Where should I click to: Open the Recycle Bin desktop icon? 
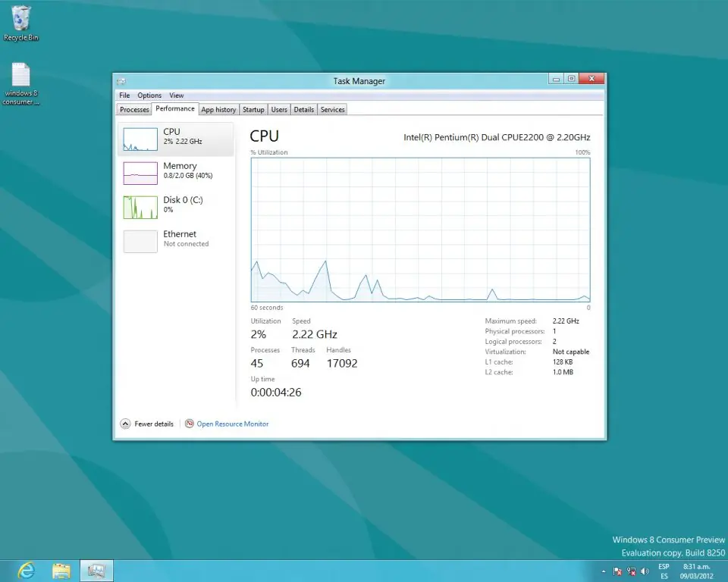click(20, 23)
